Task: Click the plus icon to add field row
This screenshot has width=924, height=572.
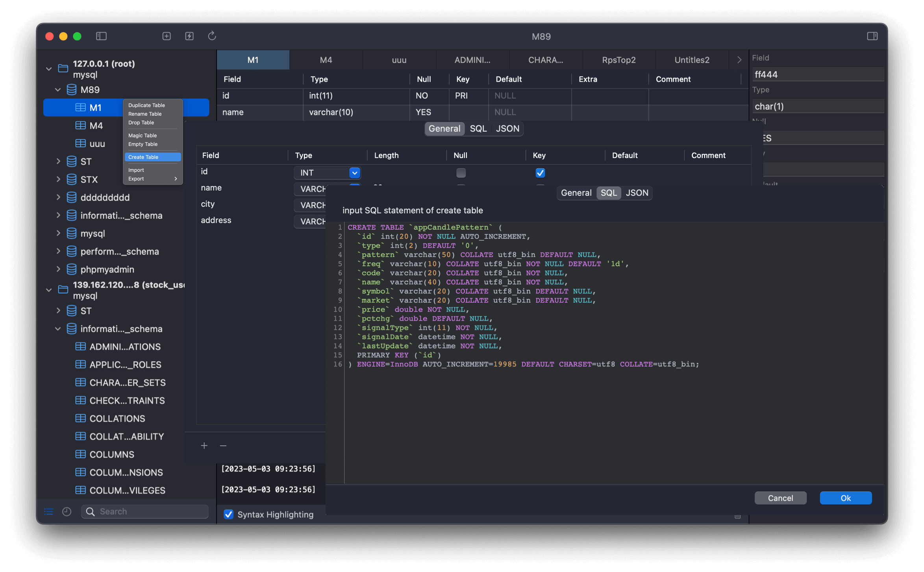Action: pyautogui.click(x=204, y=445)
